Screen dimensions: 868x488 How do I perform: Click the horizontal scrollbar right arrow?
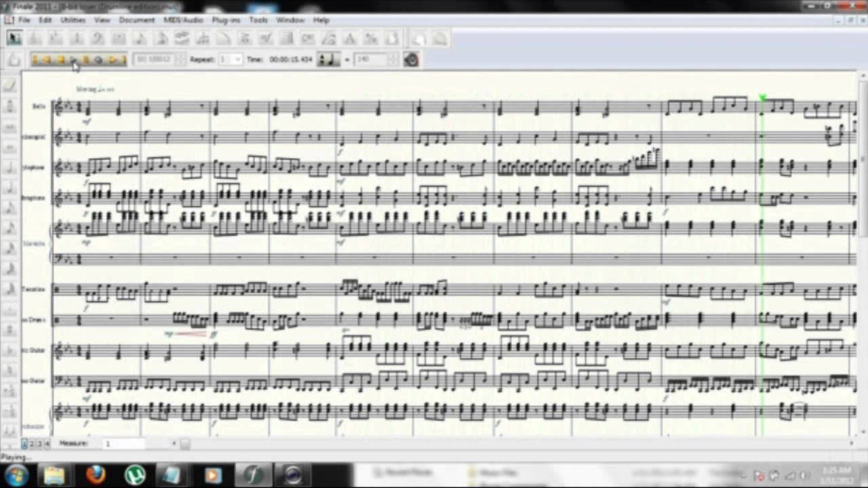coord(853,444)
